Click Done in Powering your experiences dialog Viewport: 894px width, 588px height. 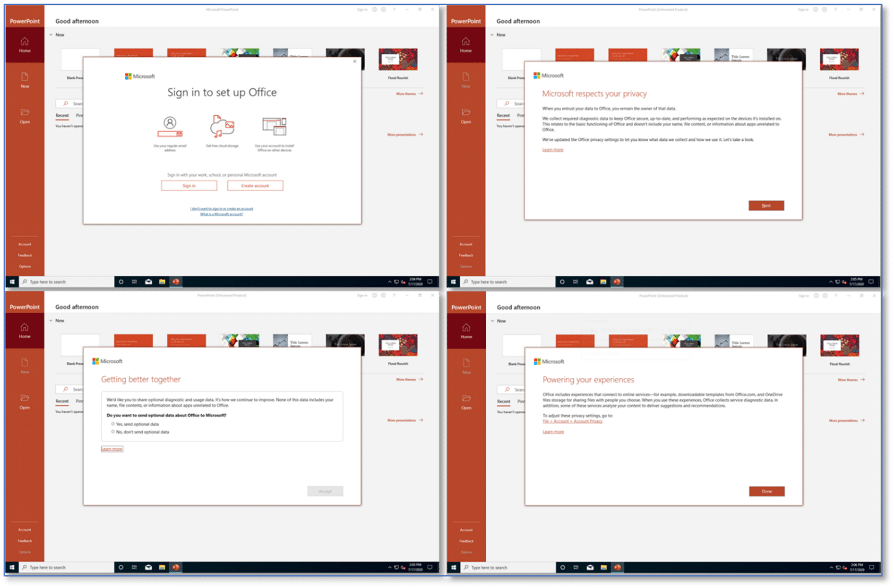[767, 491]
